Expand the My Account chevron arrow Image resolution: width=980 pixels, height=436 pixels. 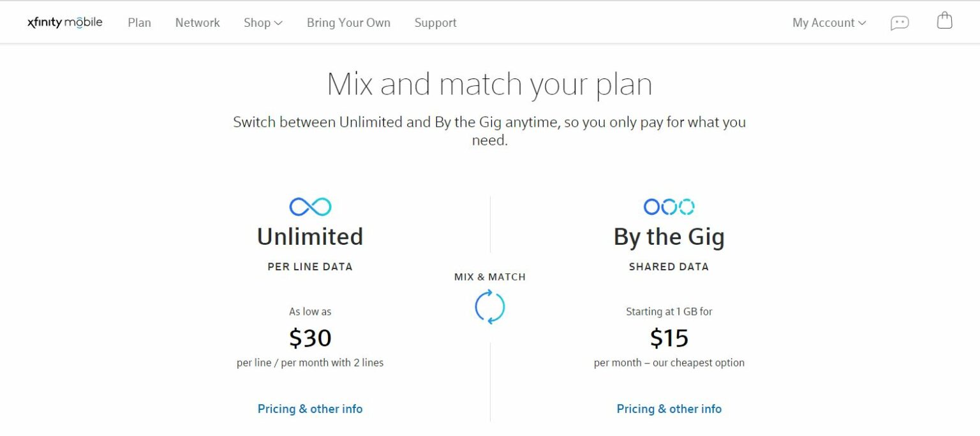863,23
